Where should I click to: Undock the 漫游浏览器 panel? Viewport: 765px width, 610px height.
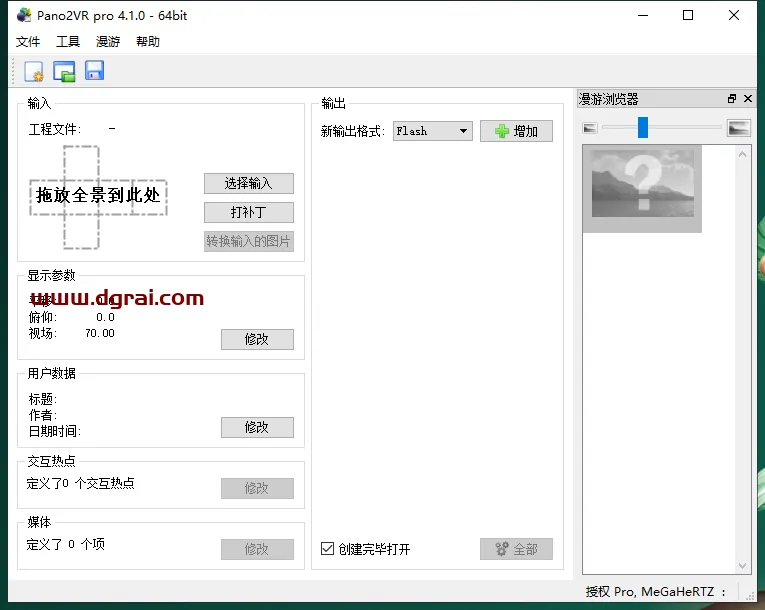tap(731, 99)
